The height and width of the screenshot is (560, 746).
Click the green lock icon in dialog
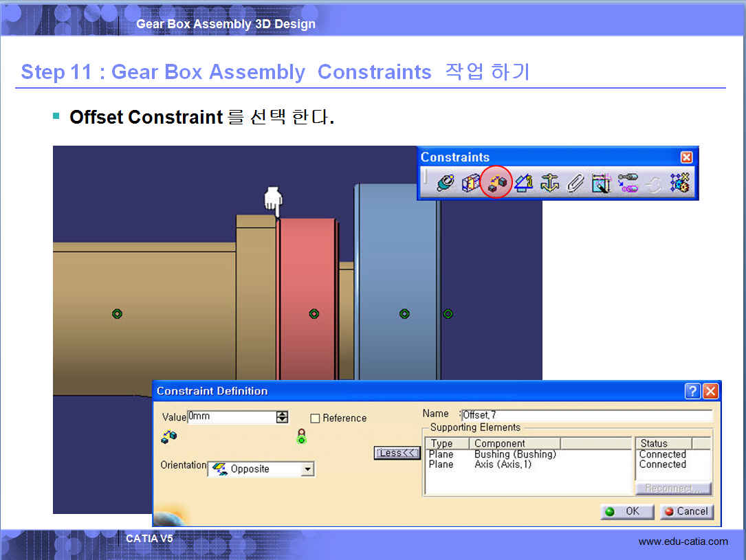coord(301,436)
